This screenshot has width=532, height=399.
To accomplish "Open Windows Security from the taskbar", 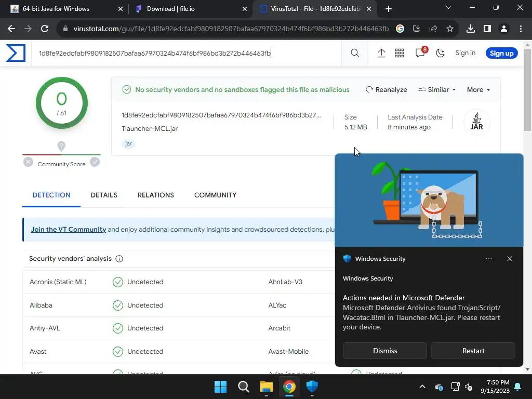I will point(312,387).
